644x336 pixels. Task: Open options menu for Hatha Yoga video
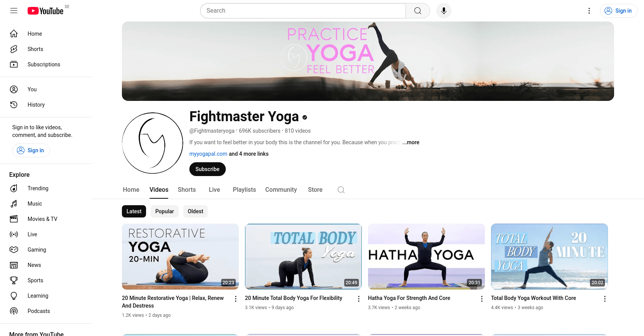click(x=482, y=299)
